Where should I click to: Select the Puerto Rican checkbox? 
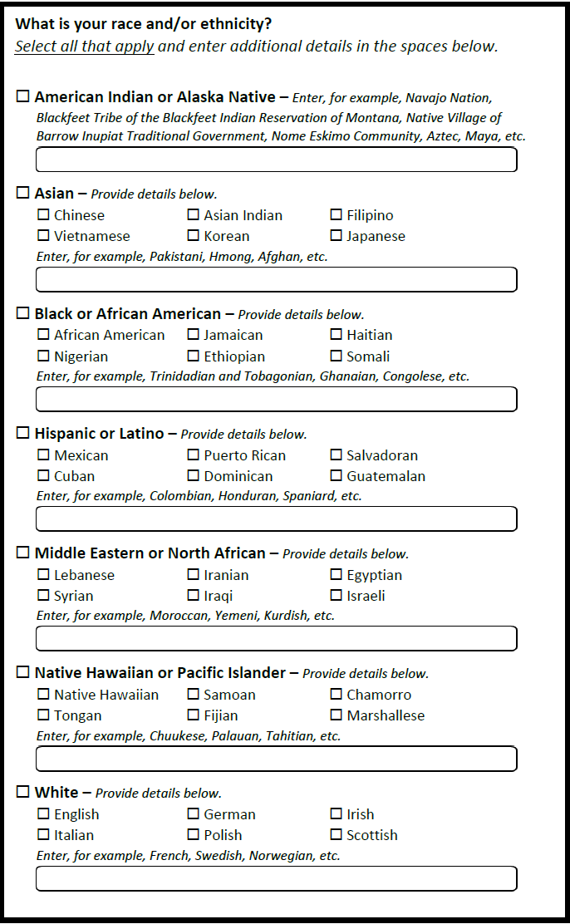point(194,455)
